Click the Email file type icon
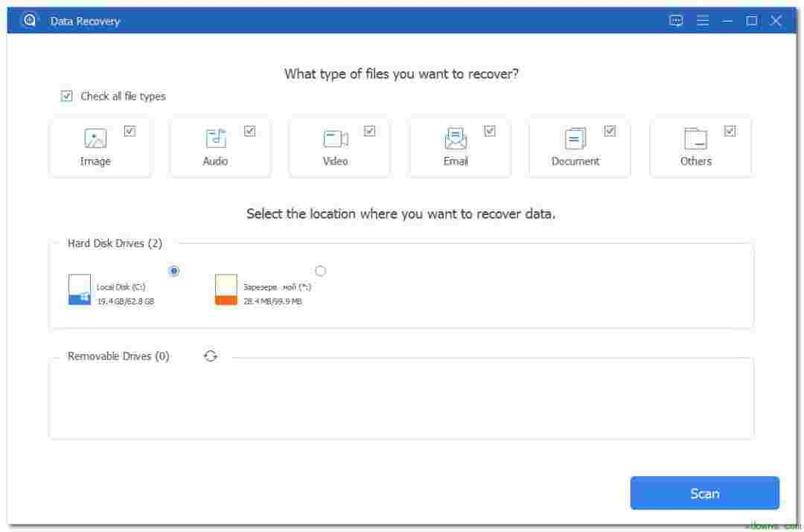804x532 pixels. (x=454, y=138)
